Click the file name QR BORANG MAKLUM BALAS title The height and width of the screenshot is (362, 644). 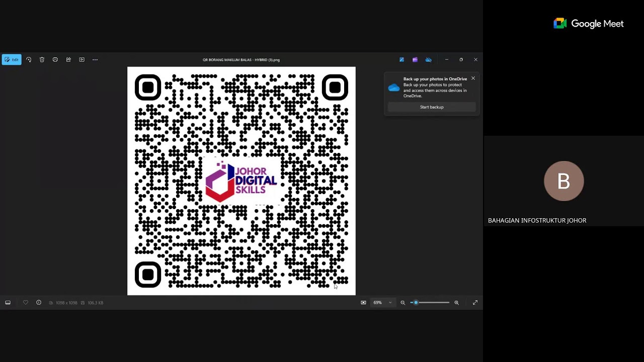tap(241, 60)
